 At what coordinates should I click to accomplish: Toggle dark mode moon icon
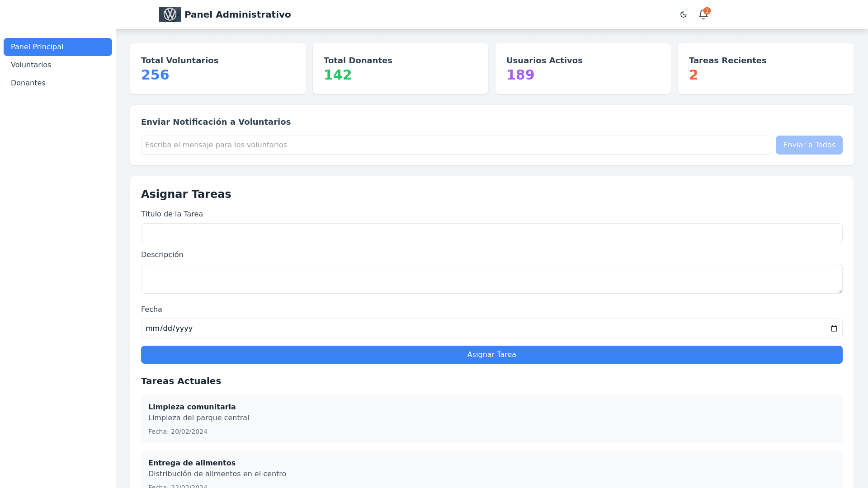(x=683, y=14)
